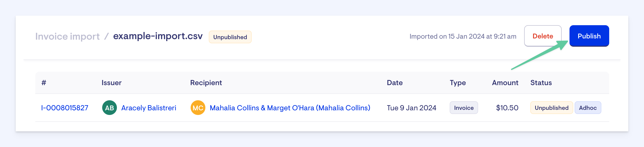644x147 pixels.
Task: Click the Unpublished status tag in the invoice row
Action: point(551,108)
